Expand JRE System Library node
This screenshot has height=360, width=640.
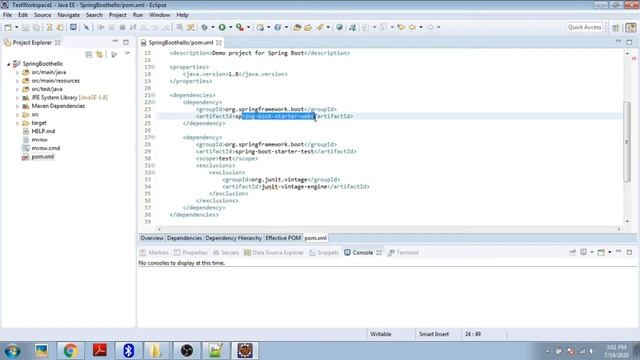[17, 98]
